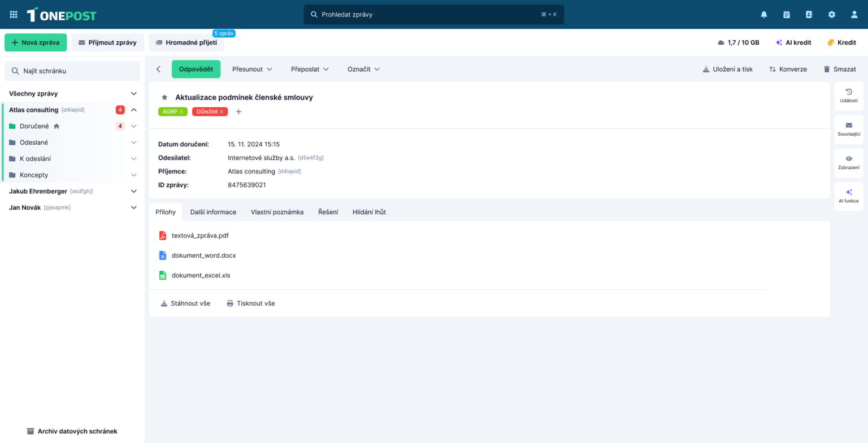Open settings gear icon

coord(831,15)
